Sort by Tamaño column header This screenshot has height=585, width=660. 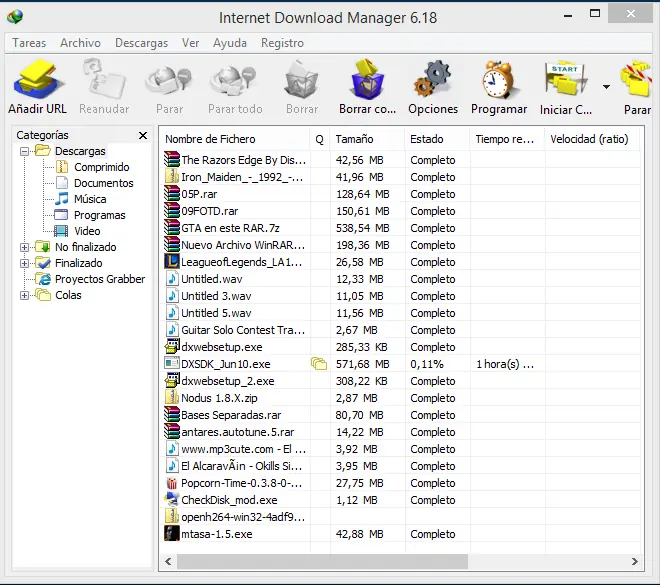367,139
